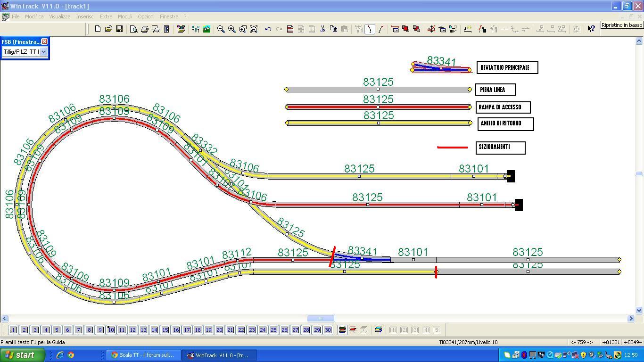This screenshot has height=362, width=644.
Task: Expand the Tillig/PILZ TT track library dropdown
Action: coord(43,51)
